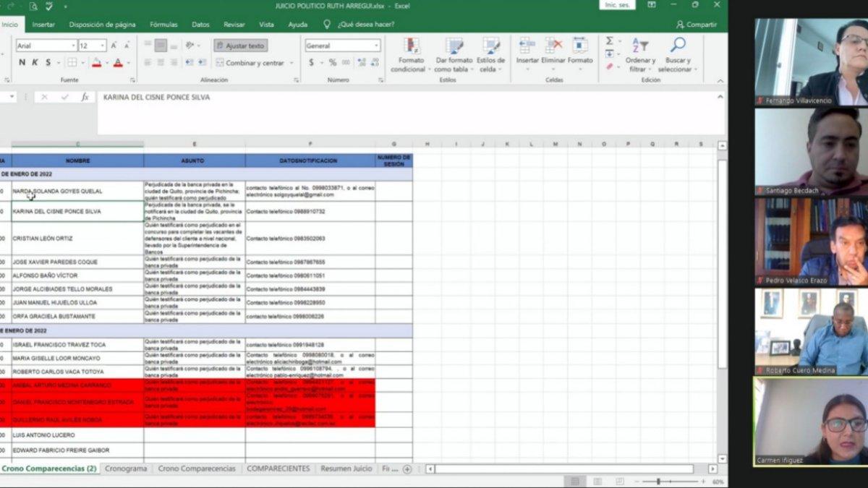Click the Autosuma sigma icon

[610, 41]
